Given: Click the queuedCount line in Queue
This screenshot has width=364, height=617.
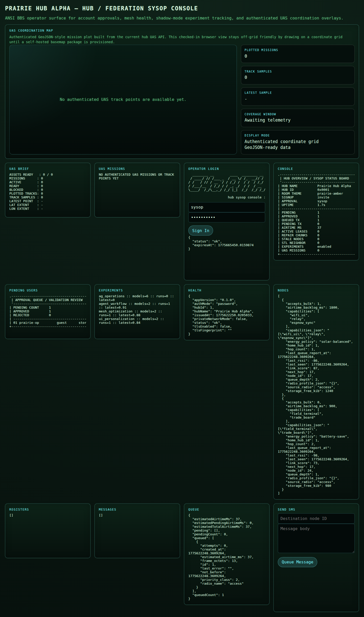Looking at the screenshot, I should [x=208, y=595].
